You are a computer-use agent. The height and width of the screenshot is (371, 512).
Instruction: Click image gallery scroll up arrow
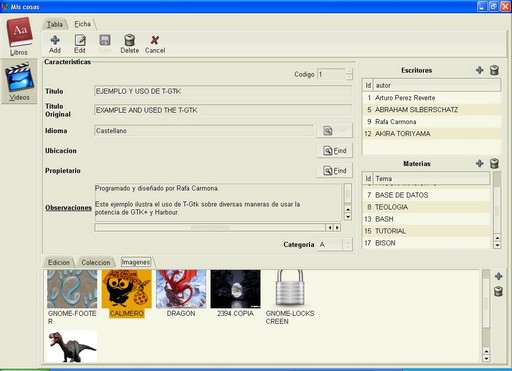point(486,351)
